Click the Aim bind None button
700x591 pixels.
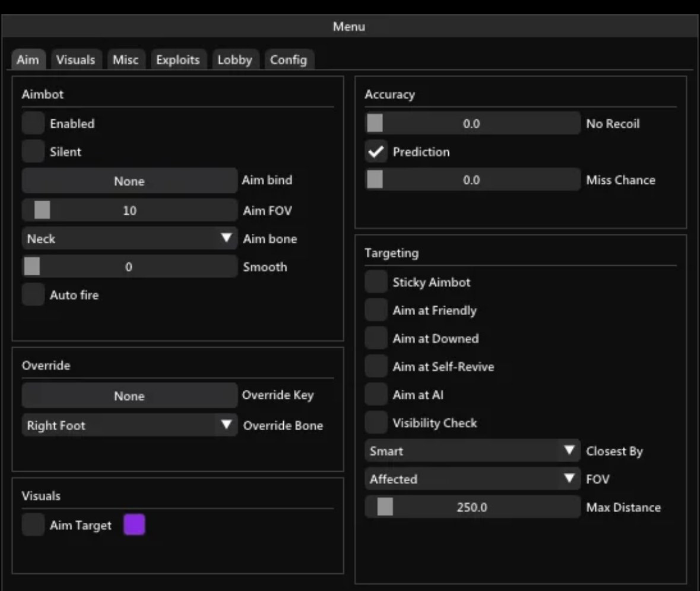129,181
